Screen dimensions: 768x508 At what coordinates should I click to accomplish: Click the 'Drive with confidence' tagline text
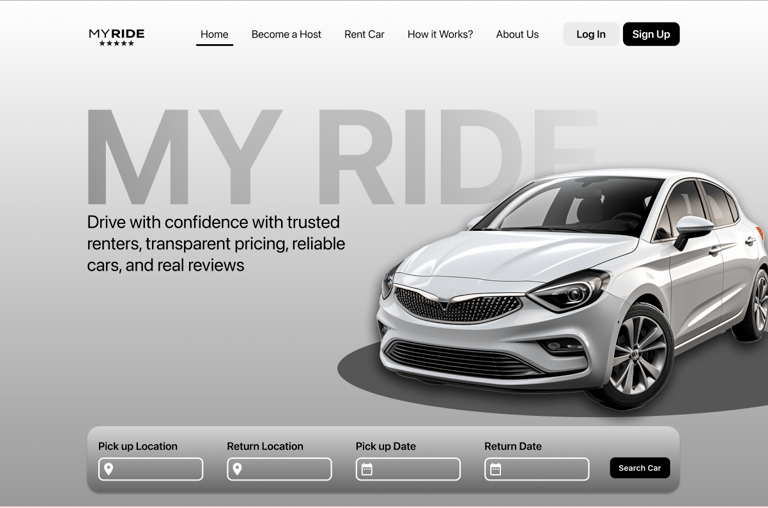pos(216,243)
